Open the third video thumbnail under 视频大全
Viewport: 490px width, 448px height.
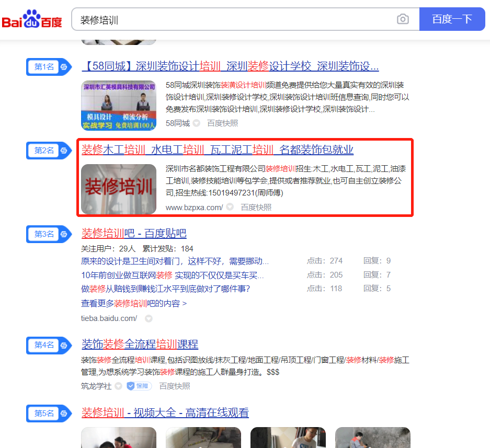pyautogui.click(x=288, y=438)
